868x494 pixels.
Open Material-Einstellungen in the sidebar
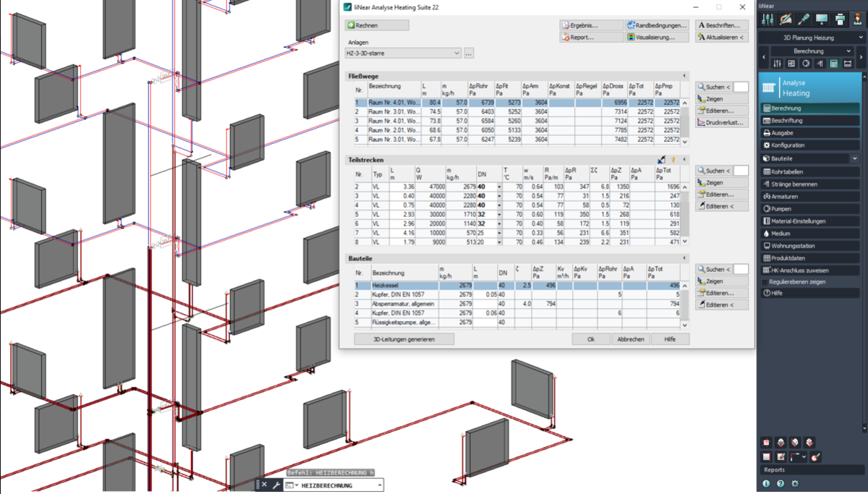[803, 219]
